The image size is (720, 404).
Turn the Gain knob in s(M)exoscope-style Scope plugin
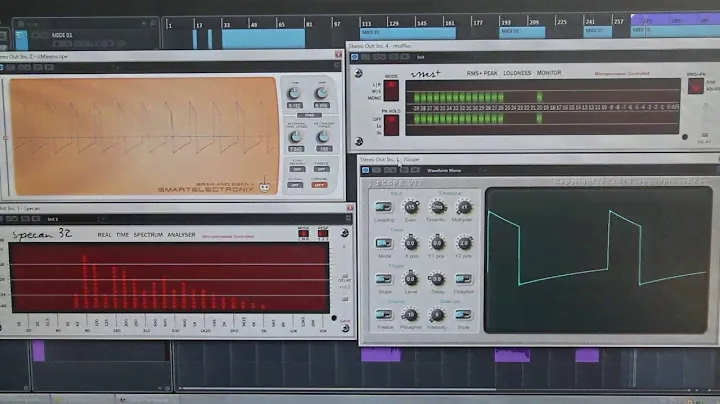click(x=411, y=207)
